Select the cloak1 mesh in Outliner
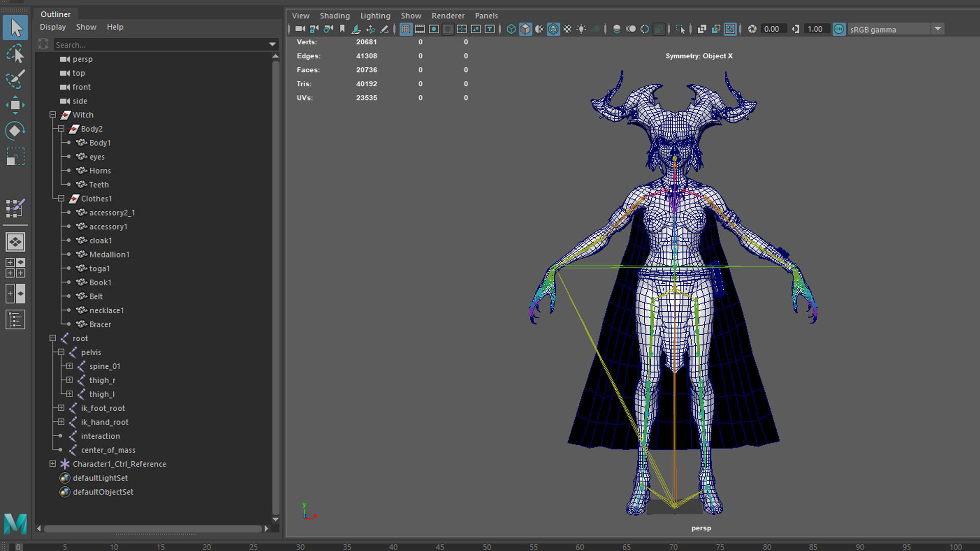980x551 pixels. 100,240
